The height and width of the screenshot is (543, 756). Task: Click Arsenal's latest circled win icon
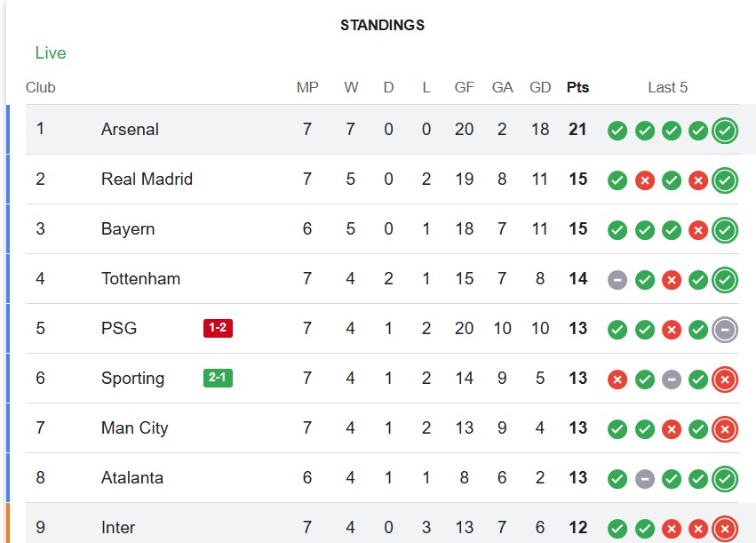click(x=725, y=131)
